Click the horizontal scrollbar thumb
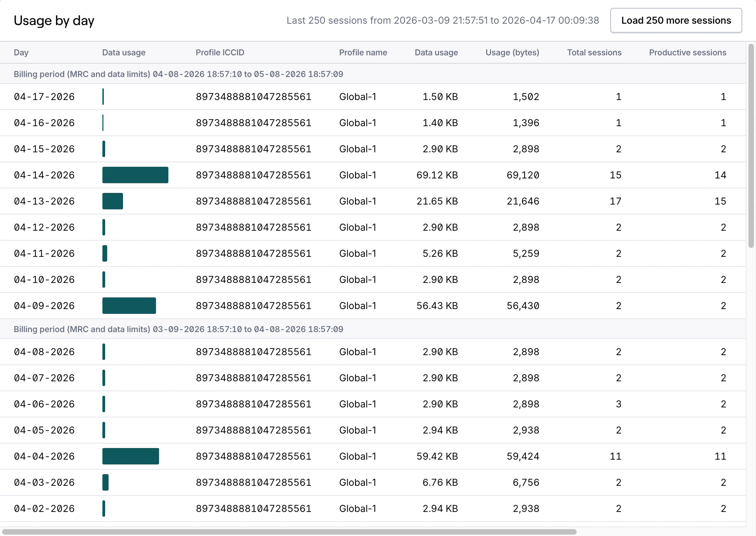The height and width of the screenshot is (536, 756). (289, 532)
